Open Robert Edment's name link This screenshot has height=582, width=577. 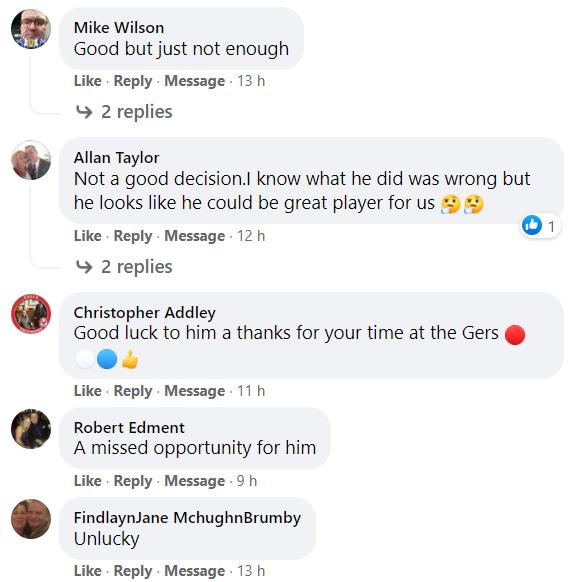[129, 428]
